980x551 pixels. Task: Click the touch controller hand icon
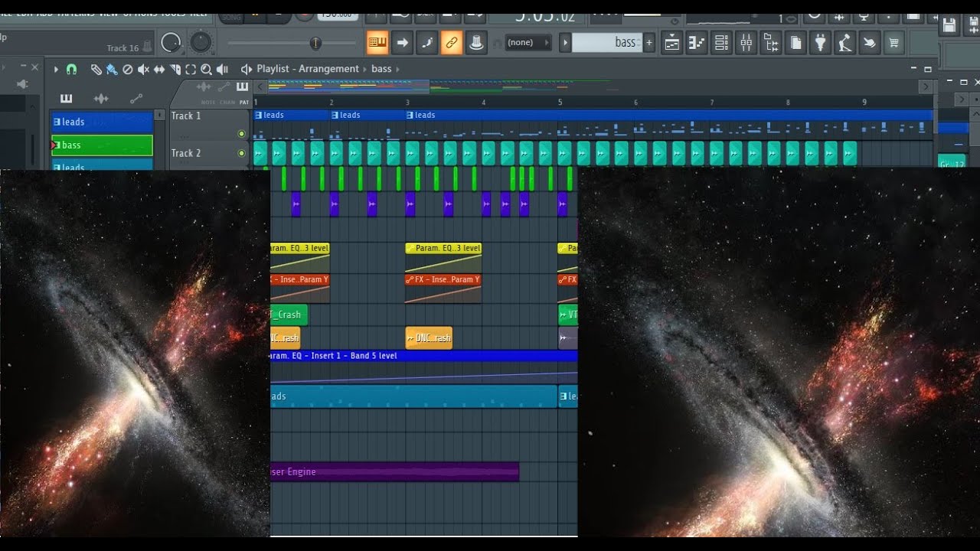(869, 43)
